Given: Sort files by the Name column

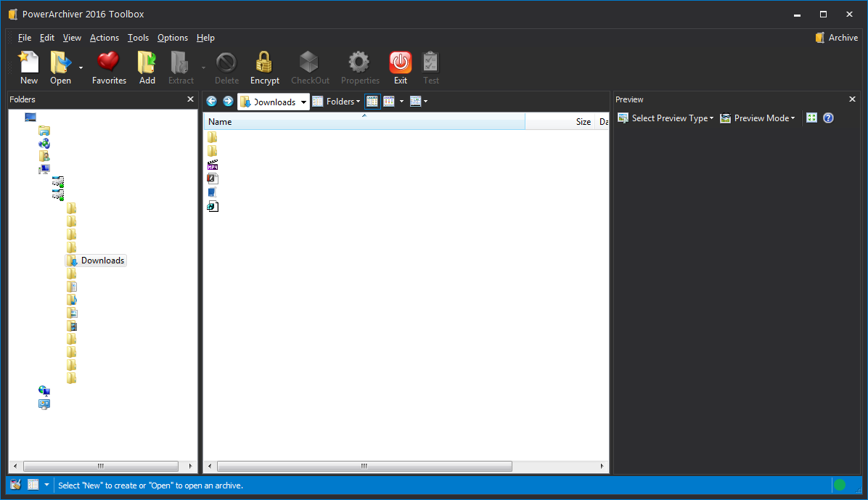Looking at the screenshot, I should 219,121.
